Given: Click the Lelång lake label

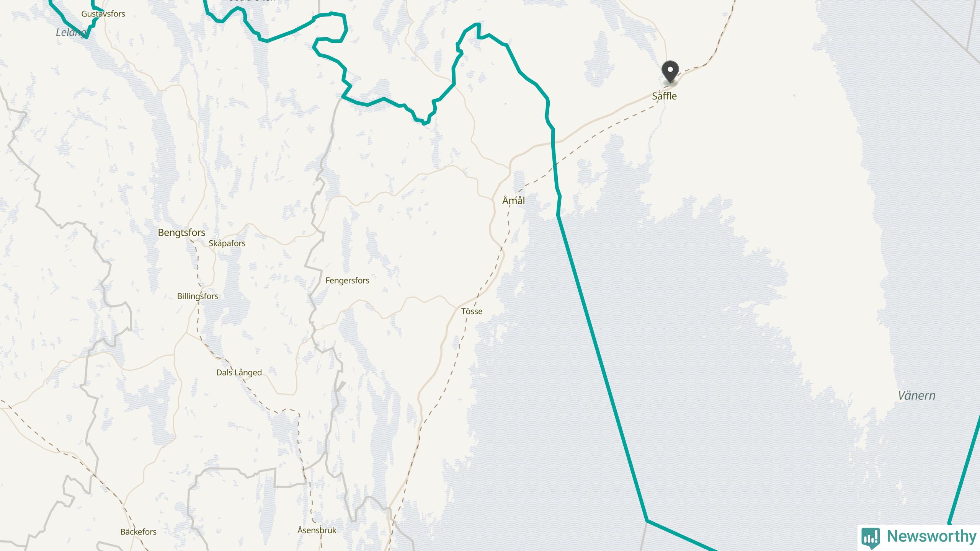Looking at the screenshot, I should (x=71, y=32).
